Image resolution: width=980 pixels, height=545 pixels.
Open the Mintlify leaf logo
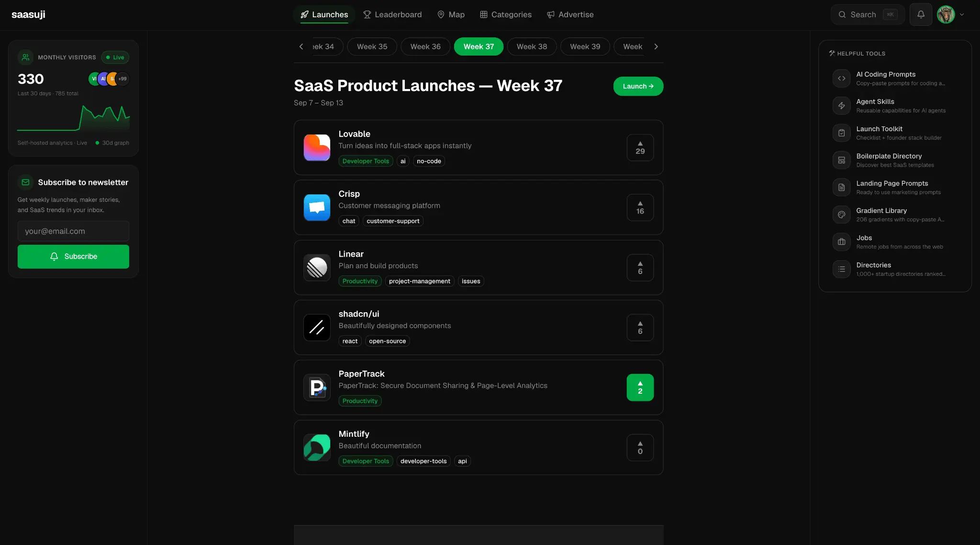[317, 447]
